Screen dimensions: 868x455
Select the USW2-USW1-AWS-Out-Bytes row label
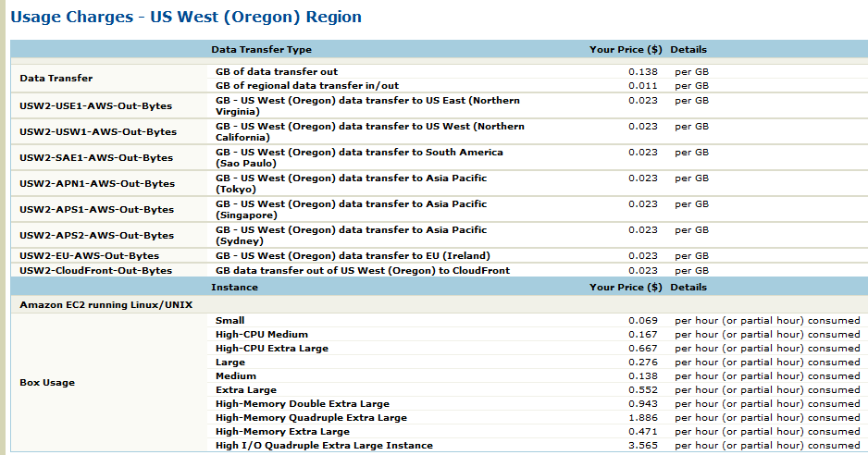97,131
